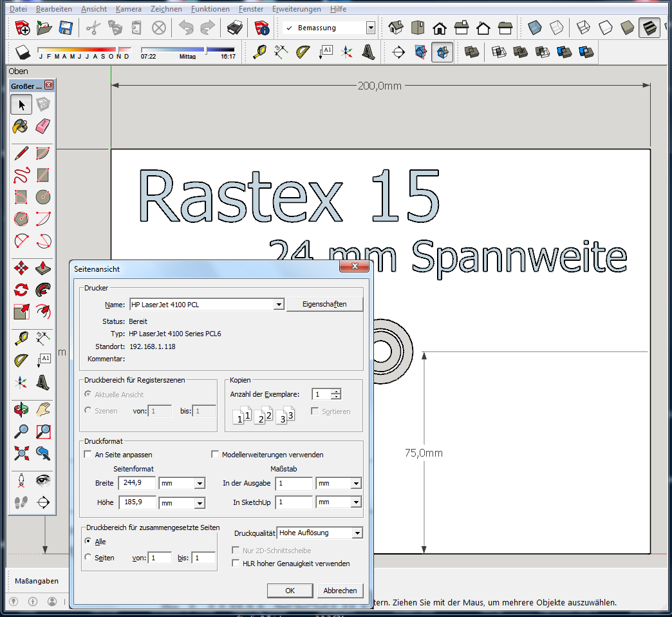Click the Eigenschaften button
Screen dimensions: 672x617
point(324,305)
